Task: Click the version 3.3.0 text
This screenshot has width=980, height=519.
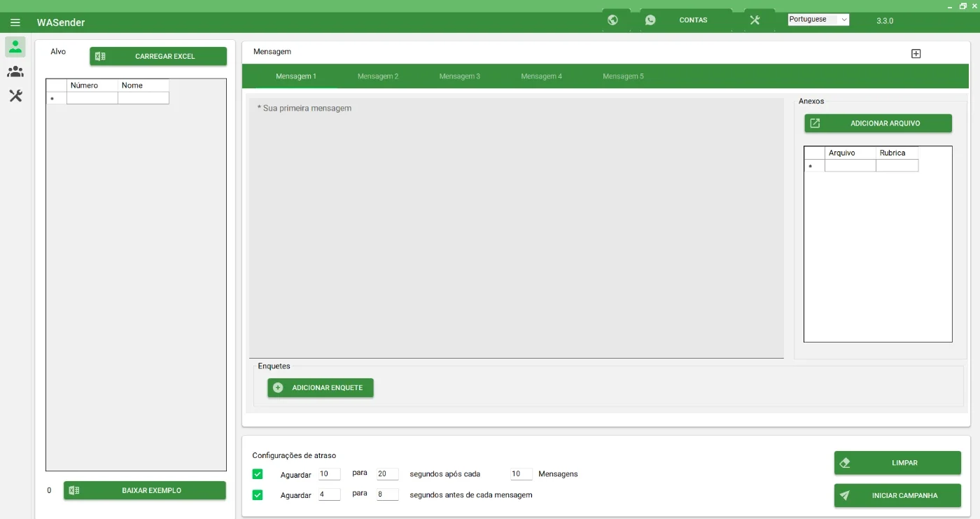Action: click(885, 20)
